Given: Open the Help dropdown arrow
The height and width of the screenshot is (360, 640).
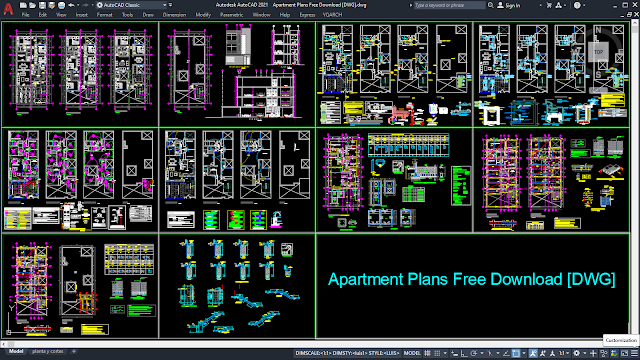Looking at the screenshot, I should point(584,5).
